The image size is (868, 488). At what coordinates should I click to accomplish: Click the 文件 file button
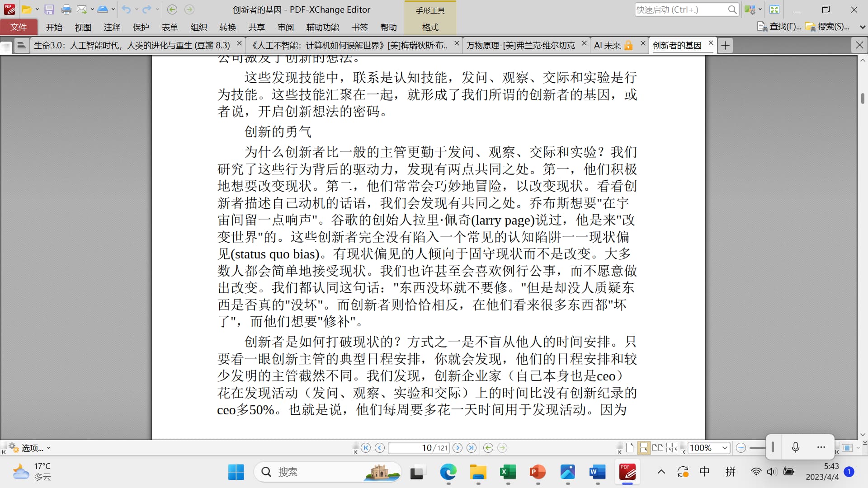click(x=19, y=27)
